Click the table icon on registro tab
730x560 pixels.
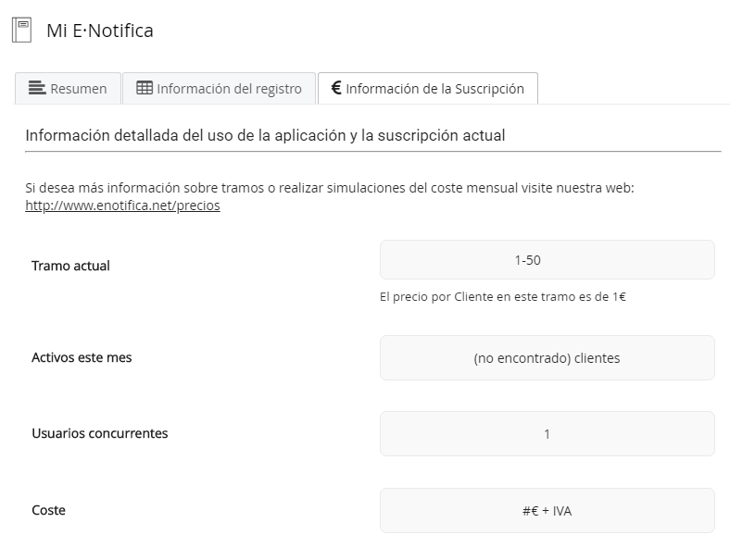(145, 89)
